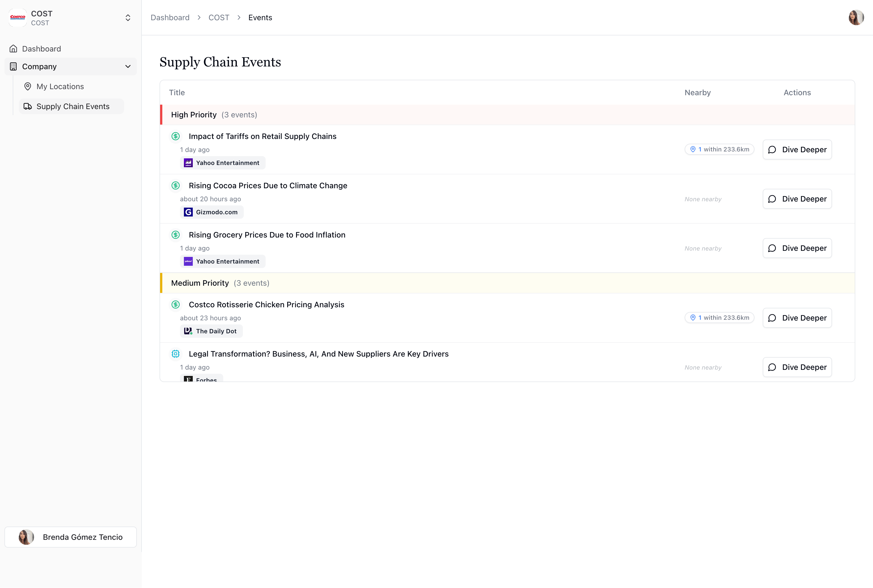This screenshot has height=588, width=873.
Task: Click the Events breadcrumb
Action: coord(260,18)
